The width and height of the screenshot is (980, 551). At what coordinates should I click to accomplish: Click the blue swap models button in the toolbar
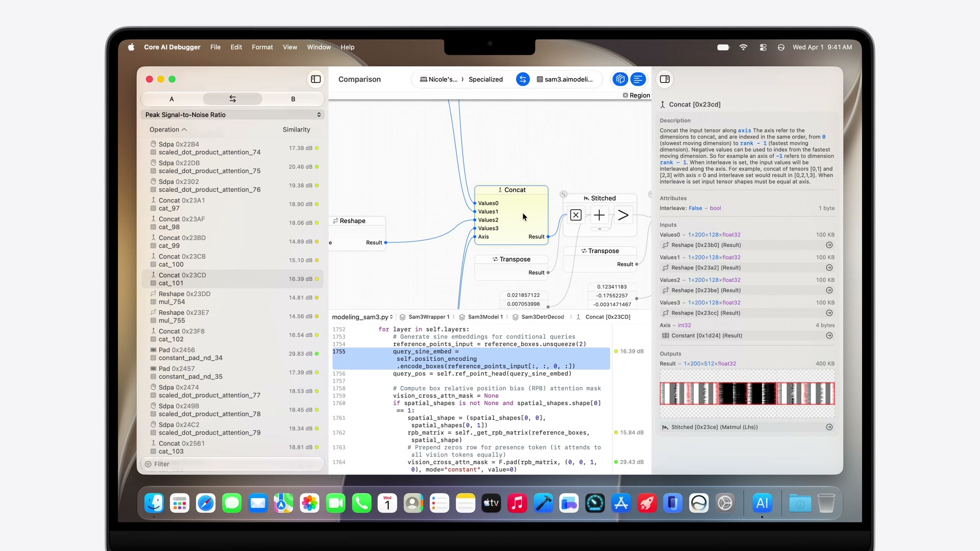523,79
